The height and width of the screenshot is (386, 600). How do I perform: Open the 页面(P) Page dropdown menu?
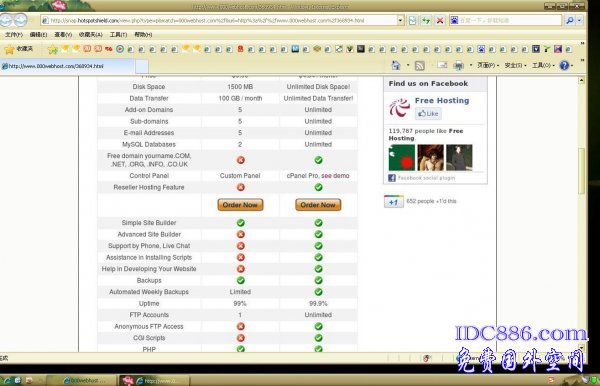point(488,65)
